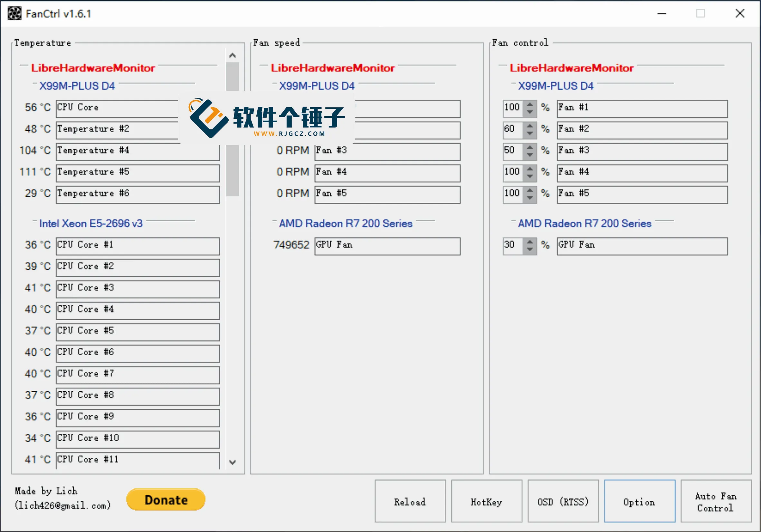The image size is (761, 532).
Task: Decrease Fan #3 percentage with down arrow
Action: click(530, 156)
